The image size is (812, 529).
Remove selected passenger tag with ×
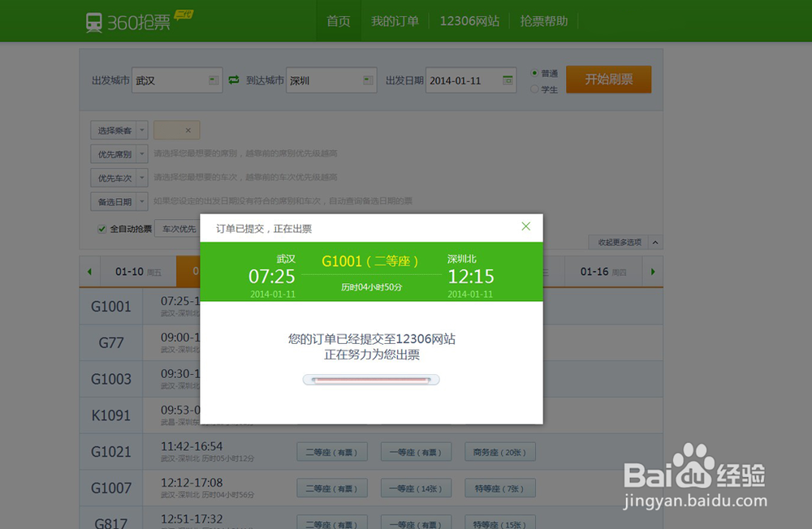coord(188,131)
